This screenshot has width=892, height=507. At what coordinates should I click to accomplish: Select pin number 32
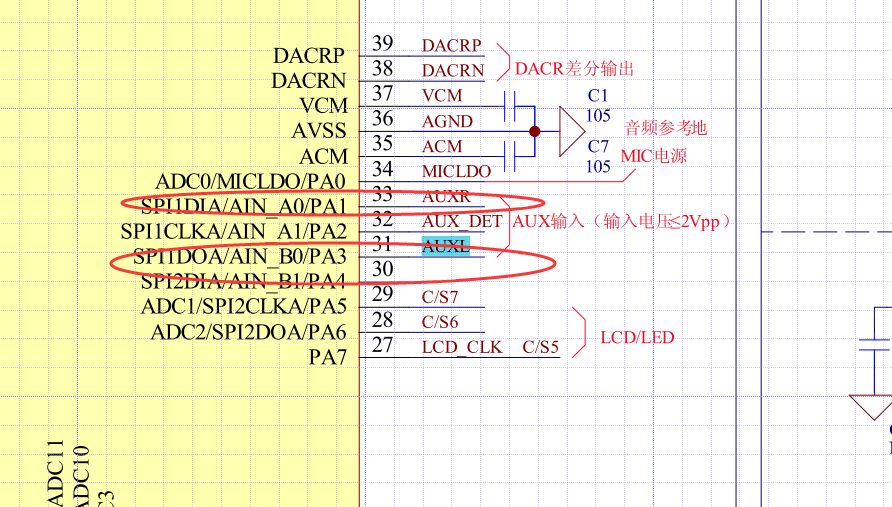[x=383, y=219]
